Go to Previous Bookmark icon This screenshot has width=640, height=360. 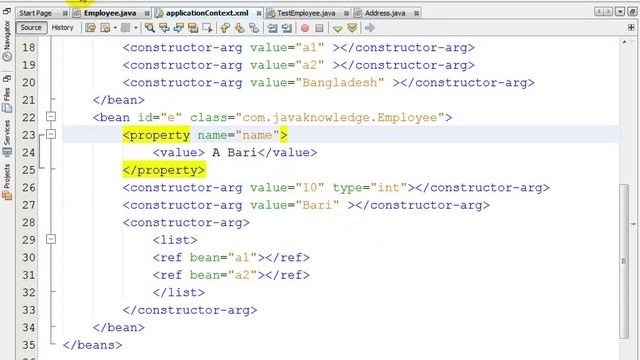[225, 28]
